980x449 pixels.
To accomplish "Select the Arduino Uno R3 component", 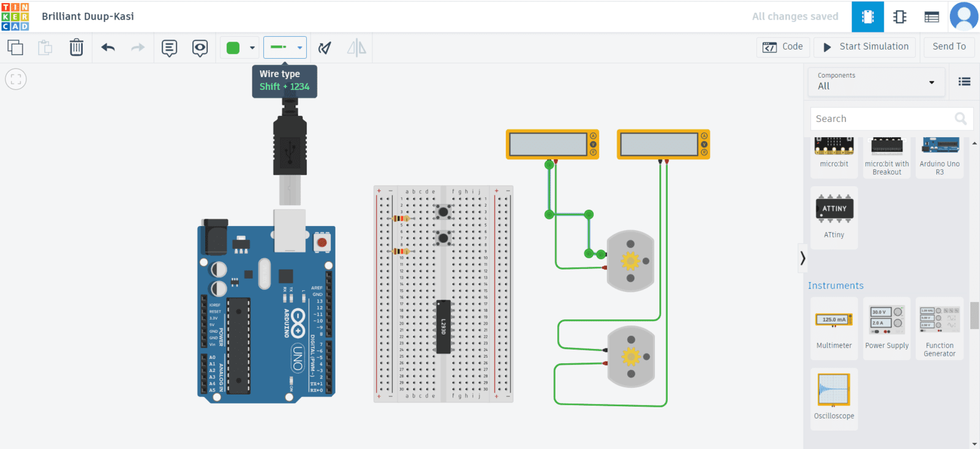I will 940,157.
